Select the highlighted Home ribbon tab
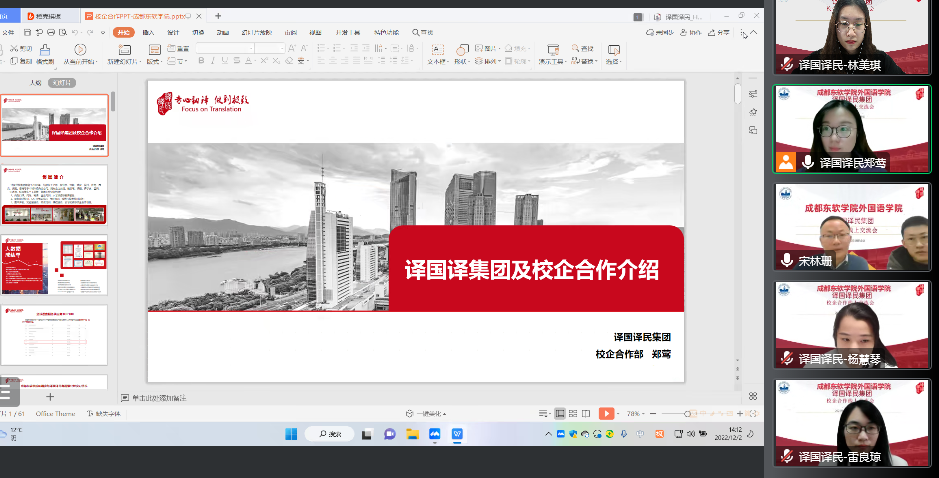The image size is (939, 478). (x=122, y=32)
